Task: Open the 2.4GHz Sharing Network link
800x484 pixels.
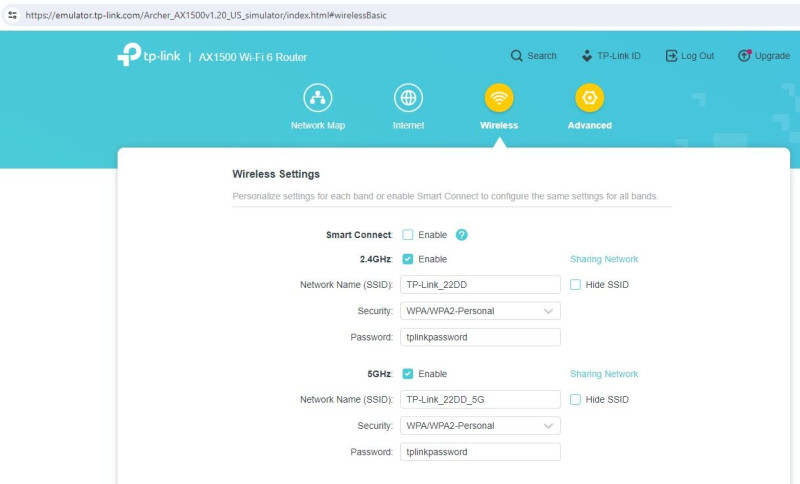Action: coord(604,259)
